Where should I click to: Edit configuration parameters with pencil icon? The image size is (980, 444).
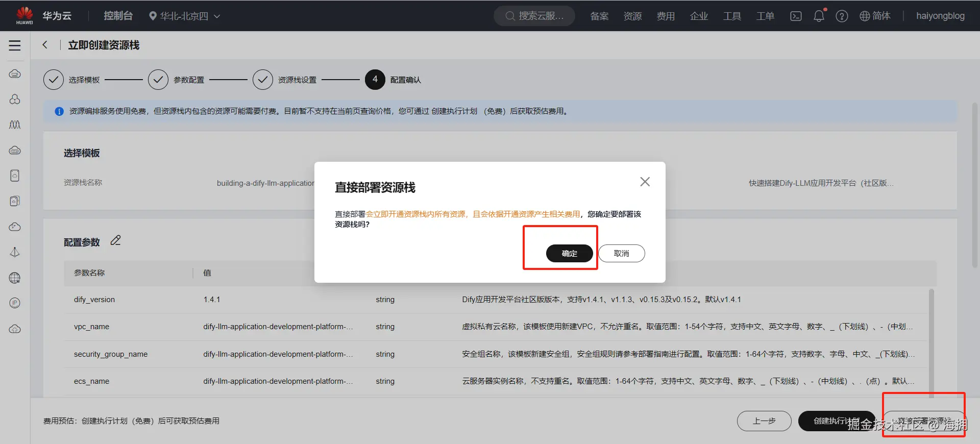(x=116, y=240)
